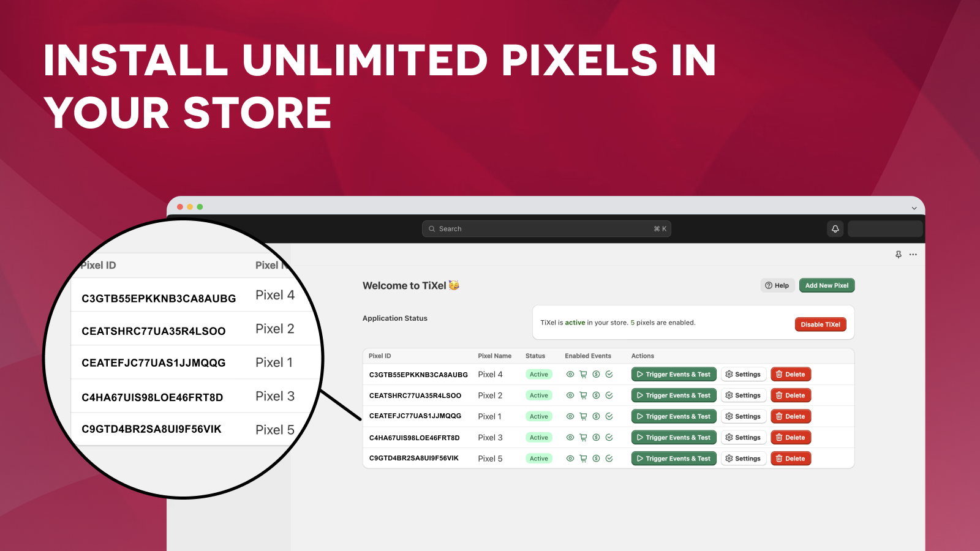Click the Disable TiXel button

820,324
